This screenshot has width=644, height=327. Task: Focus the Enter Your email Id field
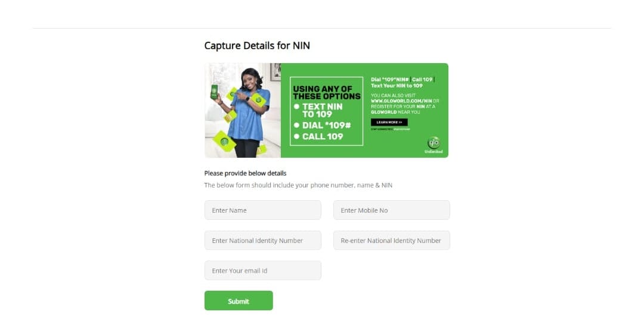[x=263, y=270]
